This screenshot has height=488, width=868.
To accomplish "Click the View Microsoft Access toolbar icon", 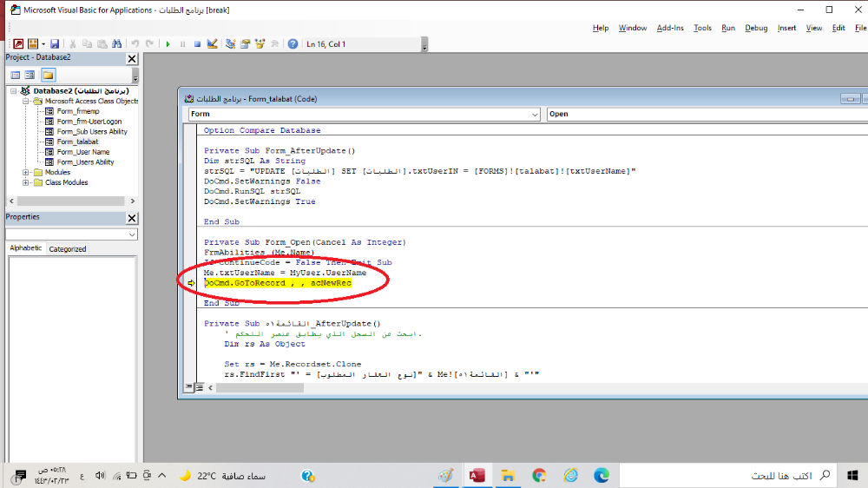I will (18, 43).
